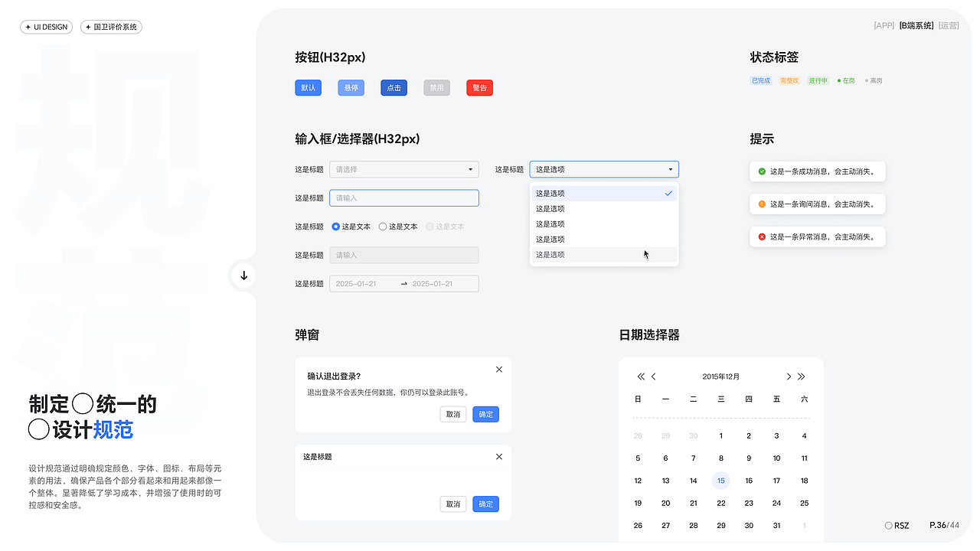Click the 这是一条成功消息 toast
The image size is (980, 551).
coord(818,171)
